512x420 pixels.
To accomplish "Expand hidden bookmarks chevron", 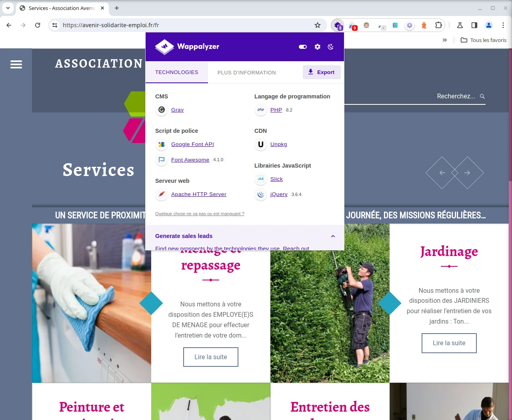I will coord(445,40).
